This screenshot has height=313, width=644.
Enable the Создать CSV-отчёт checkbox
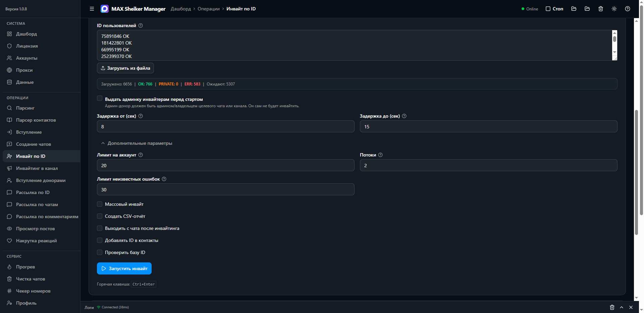pos(100,216)
